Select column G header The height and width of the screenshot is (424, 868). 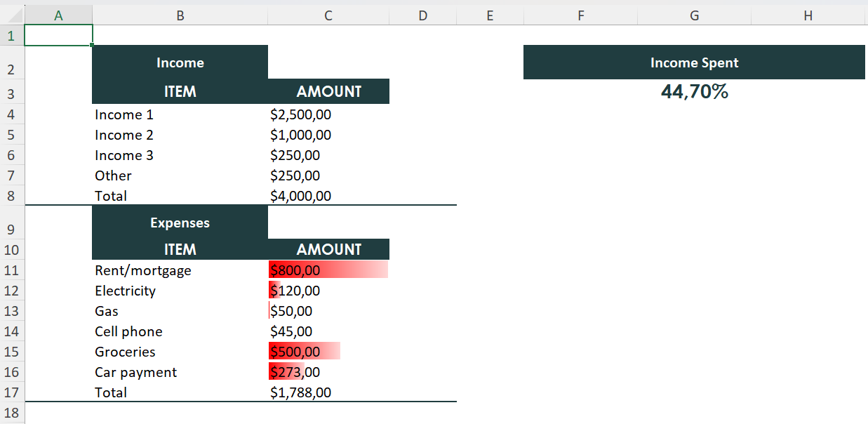tap(694, 15)
